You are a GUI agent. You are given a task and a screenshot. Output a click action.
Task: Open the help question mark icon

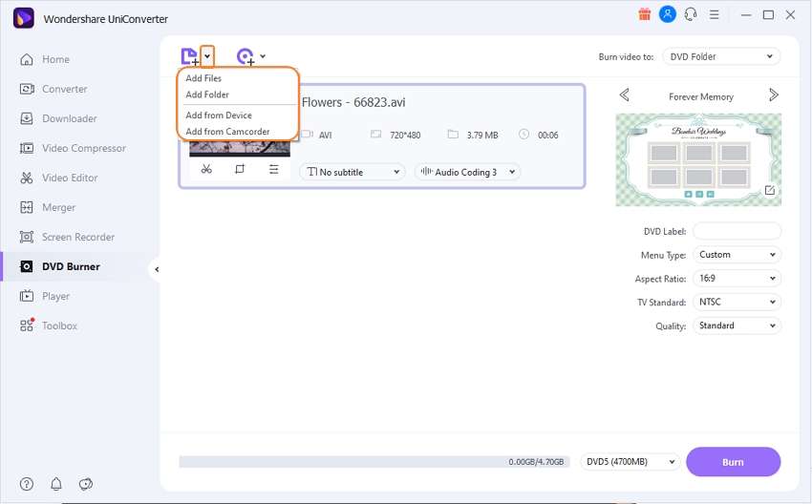coord(27,484)
